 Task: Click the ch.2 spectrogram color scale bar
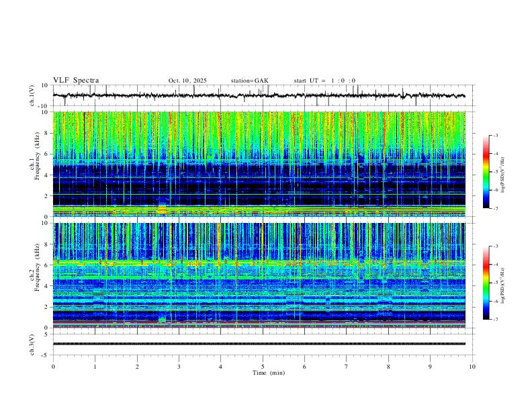coord(486,283)
